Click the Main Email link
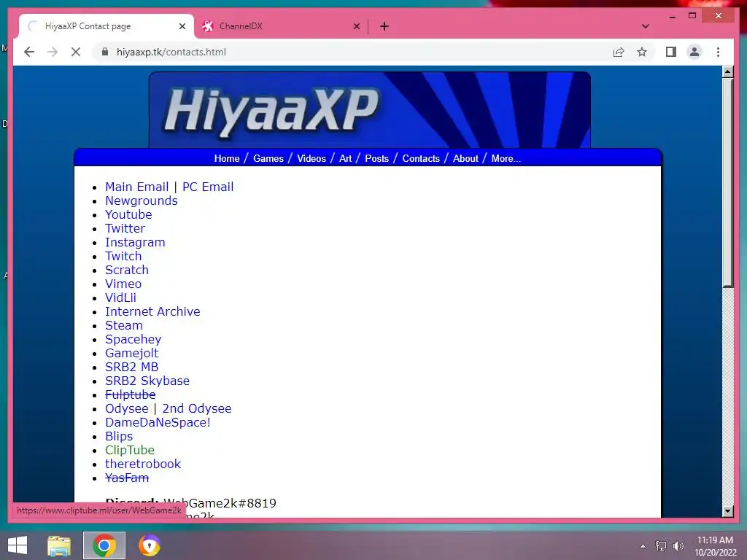Image resolution: width=747 pixels, height=560 pixels. click(136, 187)
